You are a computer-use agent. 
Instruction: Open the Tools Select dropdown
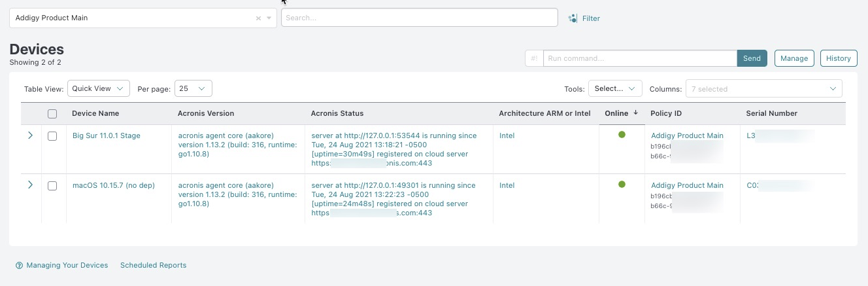(x=615, y=88)
